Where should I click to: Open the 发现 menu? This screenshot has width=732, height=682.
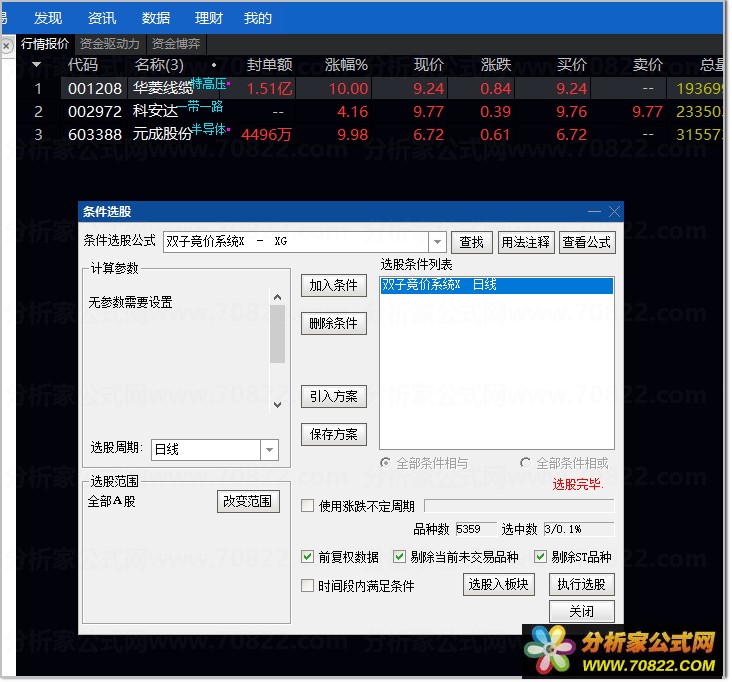tap(48, 18)
